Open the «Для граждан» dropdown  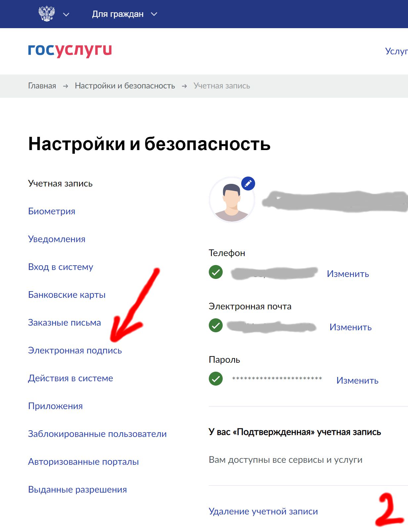[x=124, y=14]
